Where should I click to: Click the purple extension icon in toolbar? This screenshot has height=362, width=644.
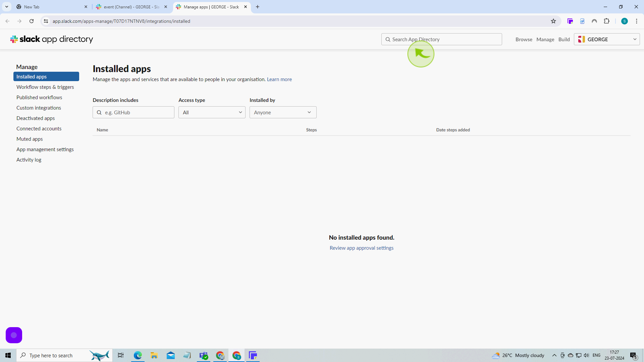tap(570, 21)
